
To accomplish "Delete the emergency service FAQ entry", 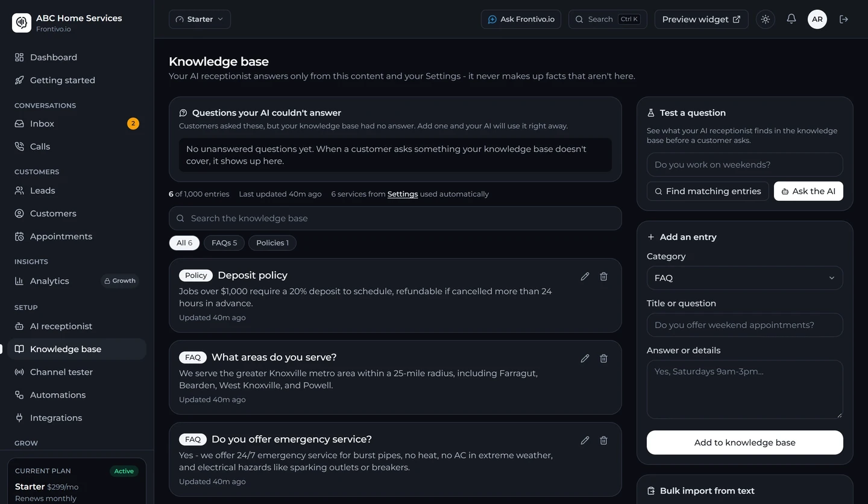I will coord(603,440).
